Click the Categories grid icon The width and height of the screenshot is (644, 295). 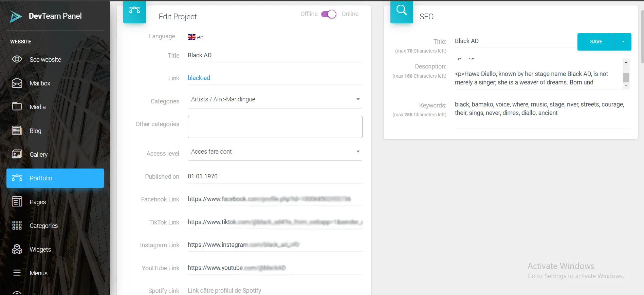coord(17,225)
